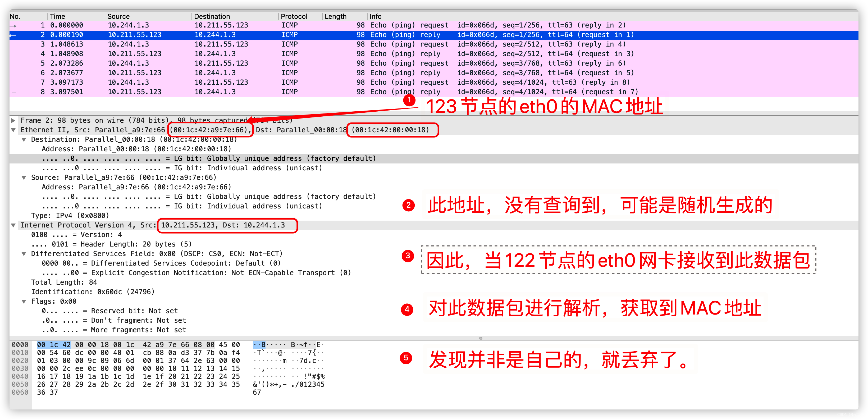Expand the Frame 2 details row
This screenshot has width=868, height=419.
pos(13,120)
